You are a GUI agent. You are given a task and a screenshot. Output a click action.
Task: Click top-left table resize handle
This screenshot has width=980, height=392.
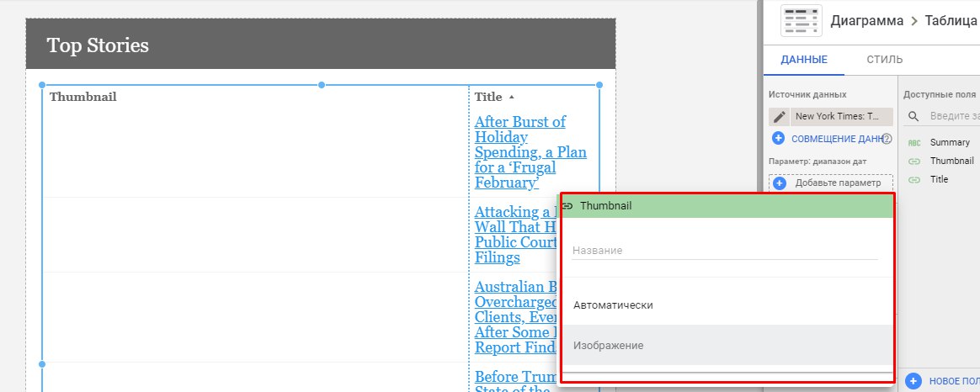tap(42, 85)
